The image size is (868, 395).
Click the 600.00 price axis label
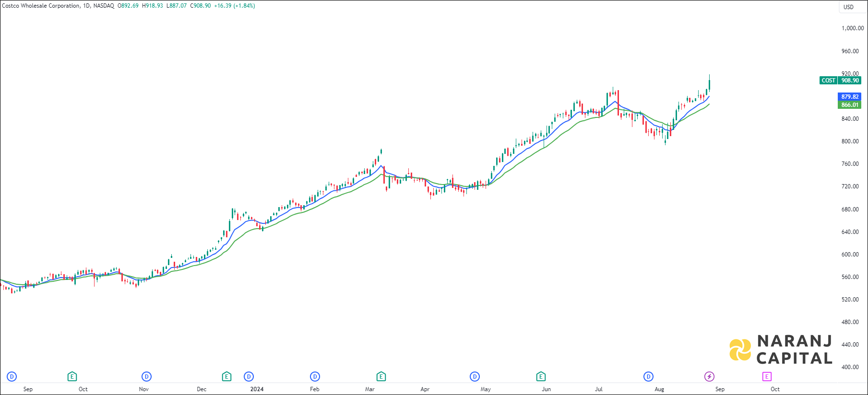850,255
